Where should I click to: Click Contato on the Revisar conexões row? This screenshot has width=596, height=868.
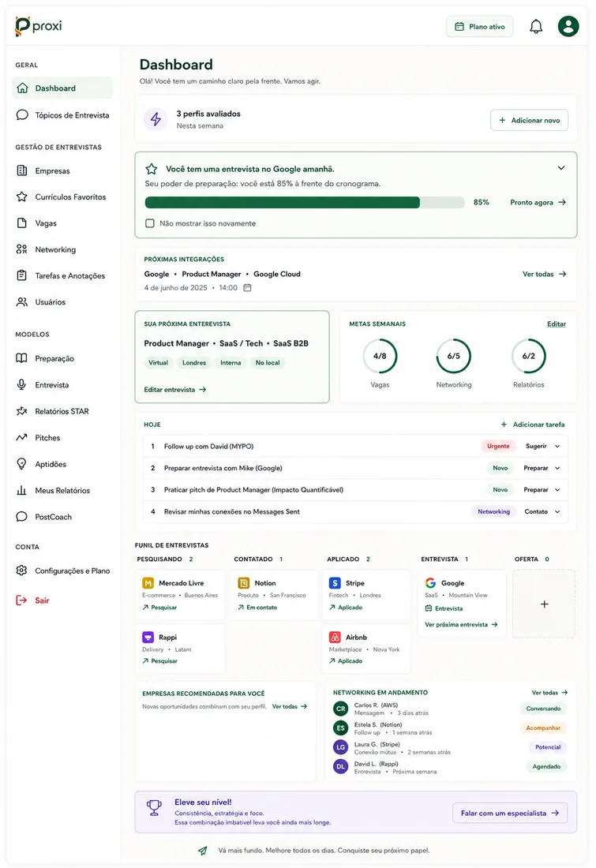(x=536, y=511)
